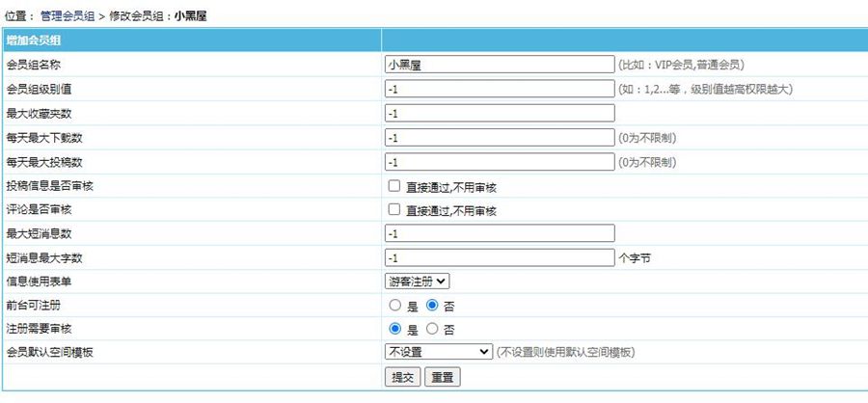The width and height of the screenshot is (868, 403).
Task: Click into the 每天最大投稿数 input
Action: (499, 161)
